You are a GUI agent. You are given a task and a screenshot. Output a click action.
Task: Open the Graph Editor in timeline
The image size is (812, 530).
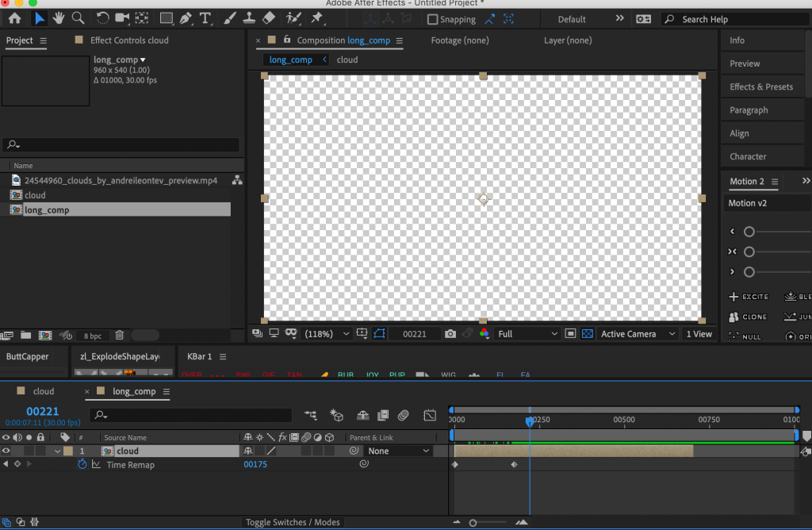tap(430, 415)
